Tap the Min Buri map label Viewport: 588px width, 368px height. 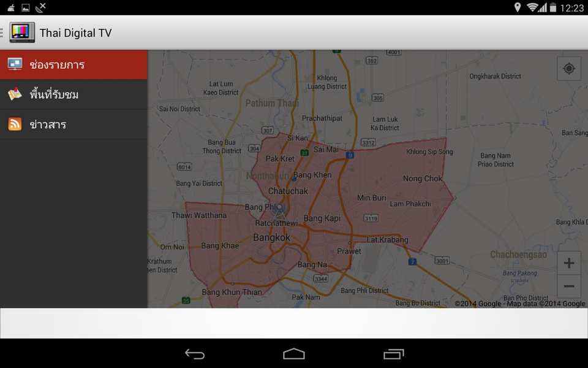pyautogui.click(x=372, y=197)
